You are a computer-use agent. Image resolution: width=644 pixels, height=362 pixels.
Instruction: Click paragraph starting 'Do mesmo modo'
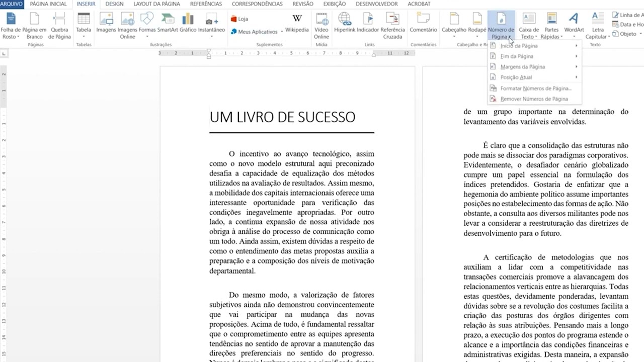(292, 327)
